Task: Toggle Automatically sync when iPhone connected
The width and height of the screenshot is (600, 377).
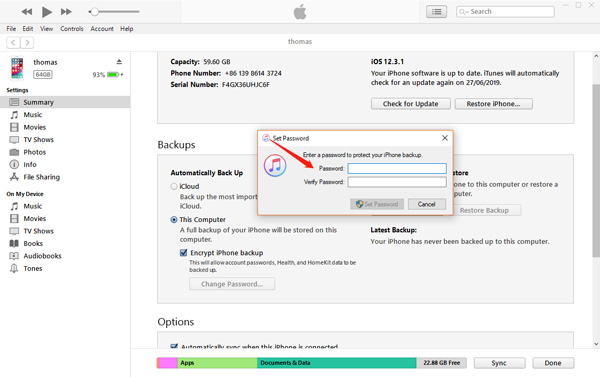Action: coord(174,346)
